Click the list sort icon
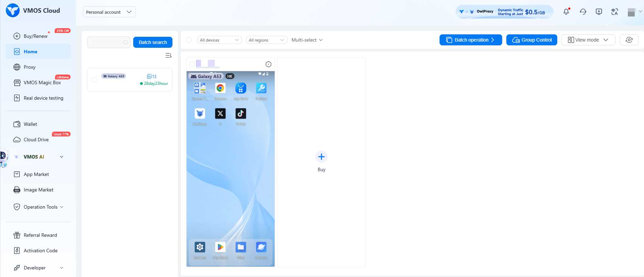The image size is (644, 277). click(x=168, y=55)
